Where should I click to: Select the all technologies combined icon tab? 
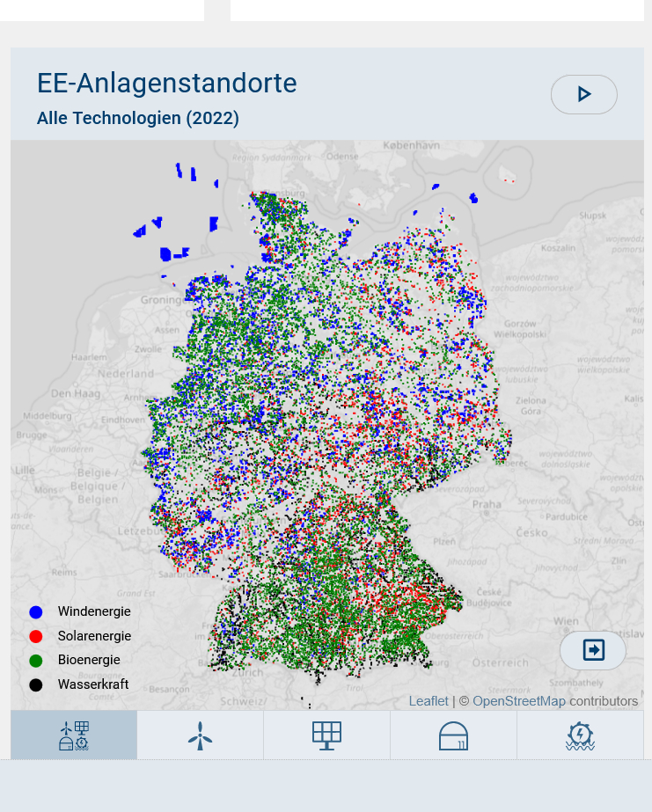(x=74, y=735)
